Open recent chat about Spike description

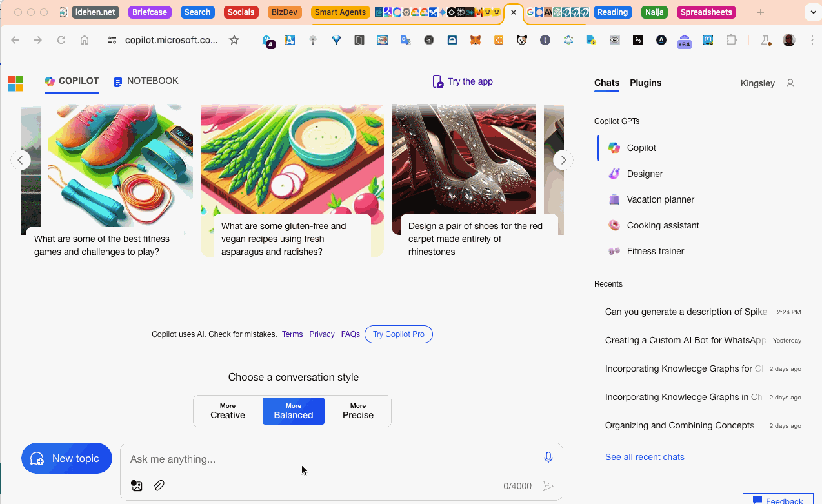point(703,312)
